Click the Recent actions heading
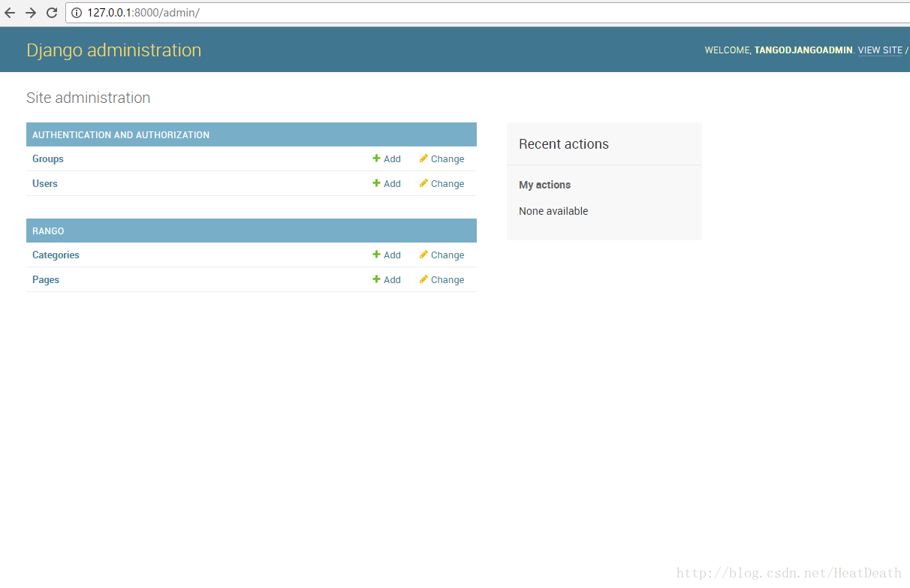The width and height of the screenshot is (910, 588). pos(564,144)
